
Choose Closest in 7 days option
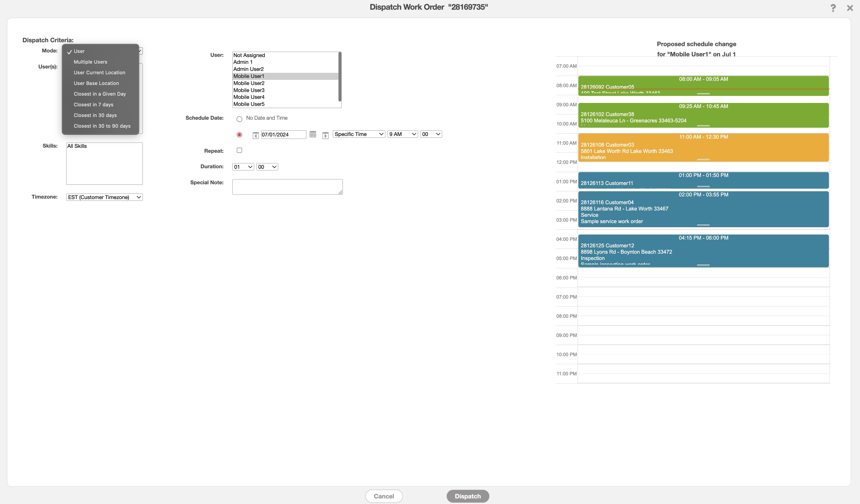click(x=93, y=104)
